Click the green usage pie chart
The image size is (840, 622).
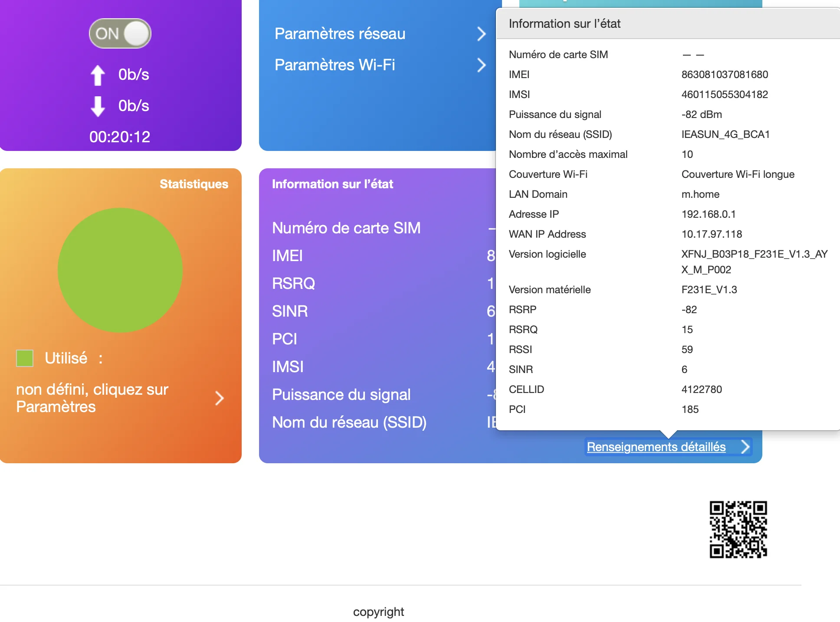(120, 270)
